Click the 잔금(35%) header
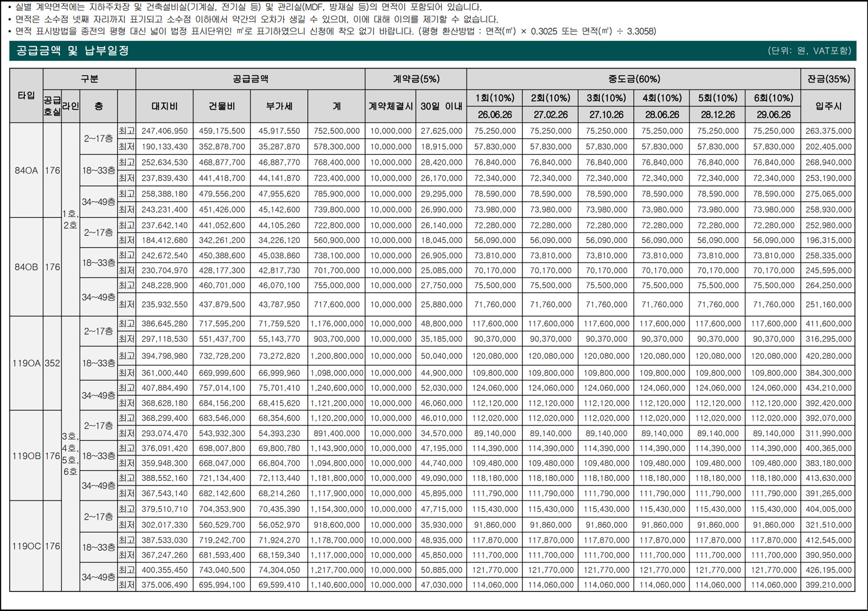The width and height of the screenshot is (868, 611). click(828, 79)
